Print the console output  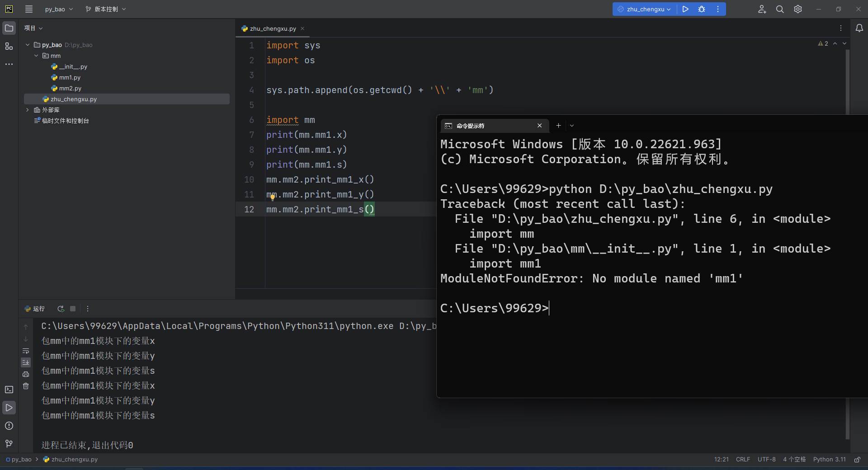tap(26, 374)
